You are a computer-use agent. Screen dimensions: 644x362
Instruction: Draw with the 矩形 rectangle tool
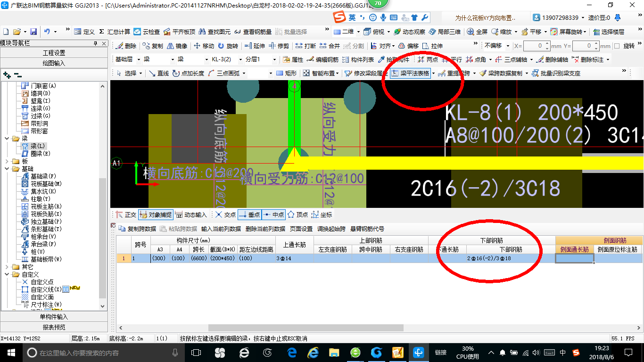[x=286, y=73]
